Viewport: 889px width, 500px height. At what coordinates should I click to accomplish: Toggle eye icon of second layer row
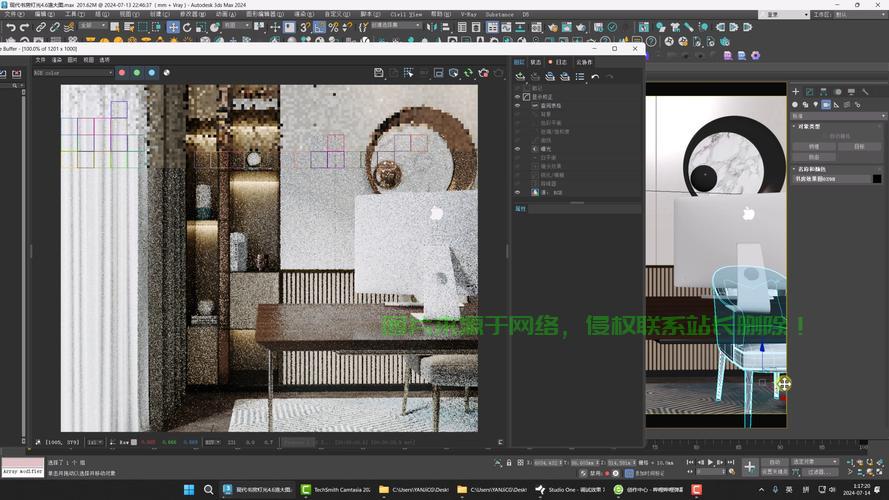coord(518,105)
